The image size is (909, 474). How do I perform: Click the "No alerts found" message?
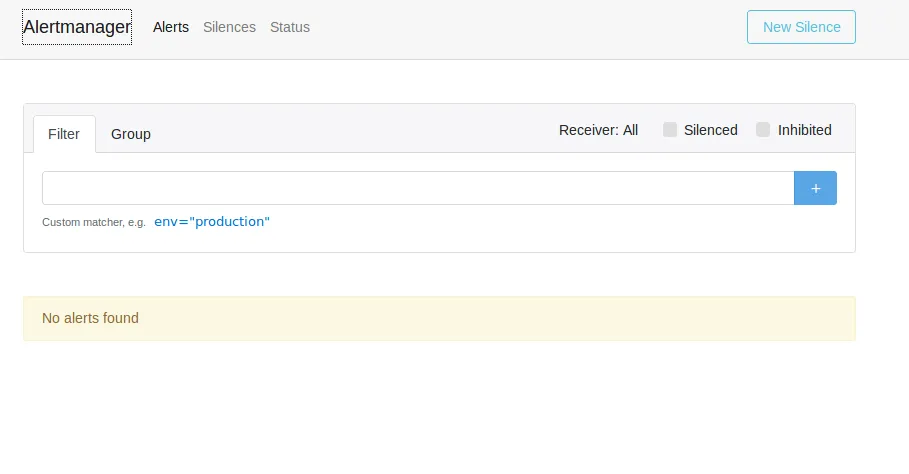90,318
